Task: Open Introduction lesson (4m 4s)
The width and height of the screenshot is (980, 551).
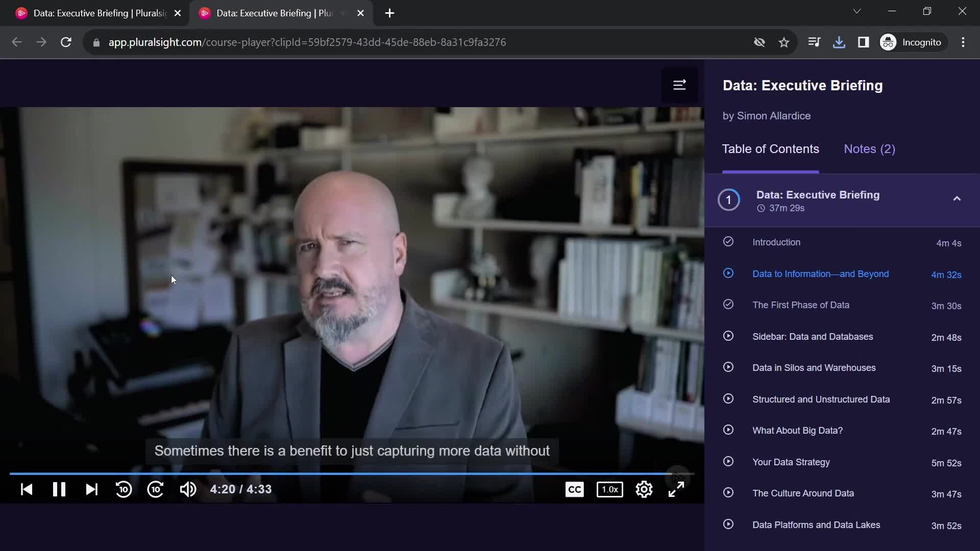Action: point(777,242)
